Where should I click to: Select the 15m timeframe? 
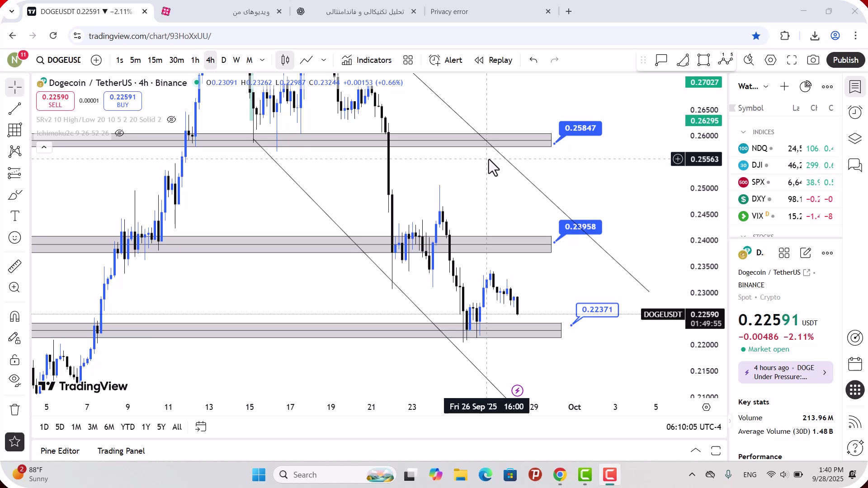click(155, 60)
